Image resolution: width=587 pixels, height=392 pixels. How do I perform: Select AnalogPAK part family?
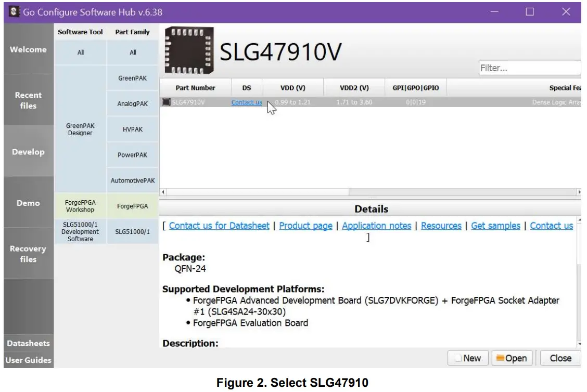click(x=133, y=103)
